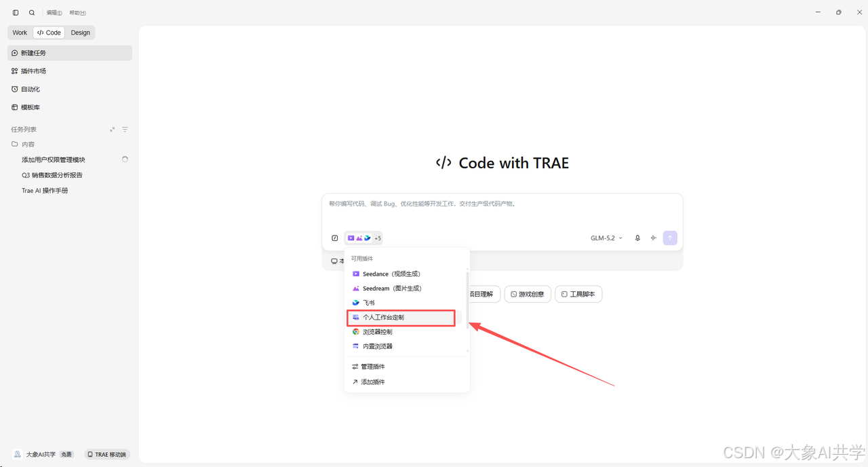Click the 工具脚本 suggestion chip
The image size is (868, 467).
click(578, 295)
